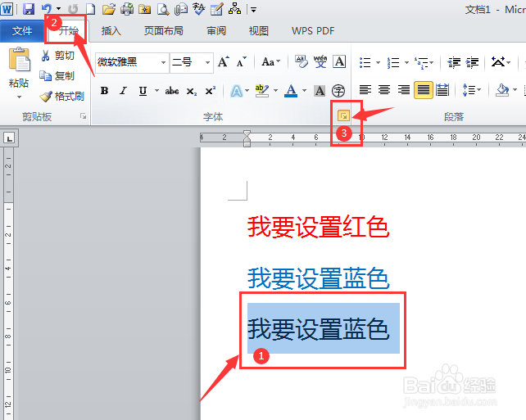Align text right icon
Viewport: 526px width, 420px height.
click(x=404, y=90)
